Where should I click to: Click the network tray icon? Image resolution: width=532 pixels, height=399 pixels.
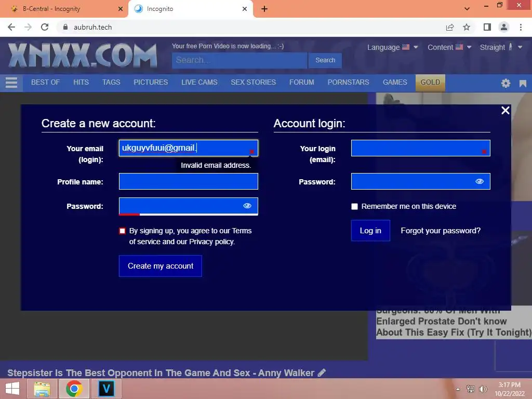point(471,389)
